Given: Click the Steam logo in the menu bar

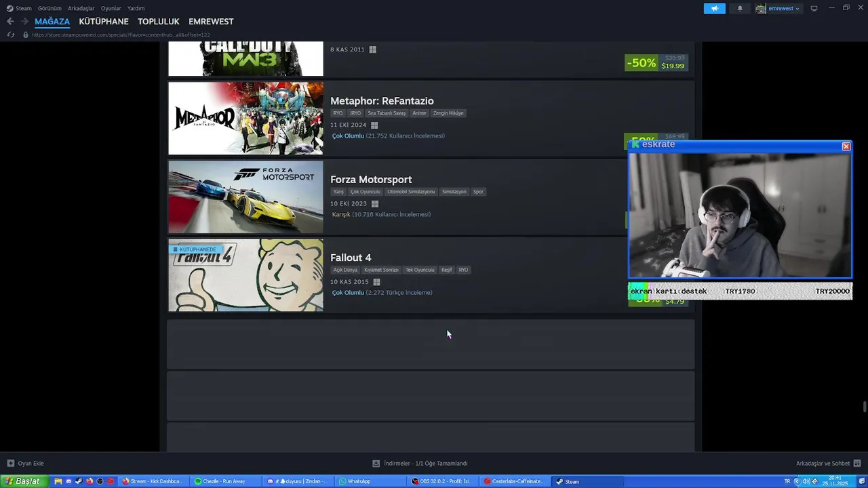Looking at the screenshot, I should point(9,8).
